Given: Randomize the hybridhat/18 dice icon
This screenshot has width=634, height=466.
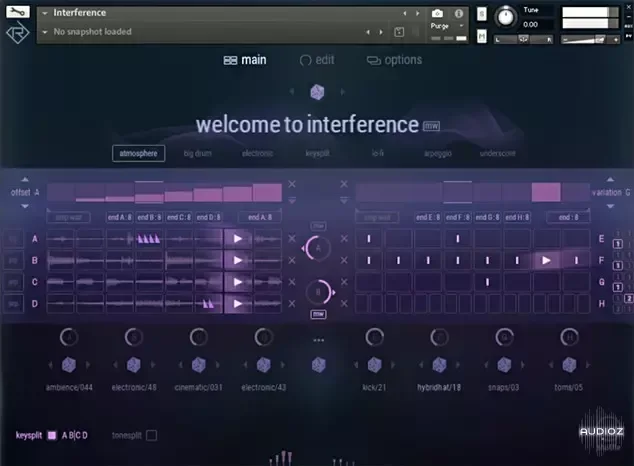Looking at the screenshot, I should pos(439,365).
